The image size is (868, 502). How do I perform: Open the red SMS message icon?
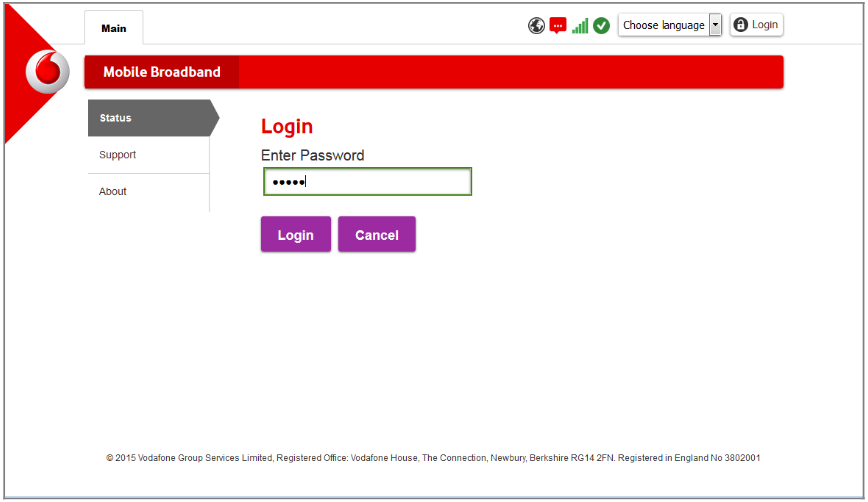[557, 26]
